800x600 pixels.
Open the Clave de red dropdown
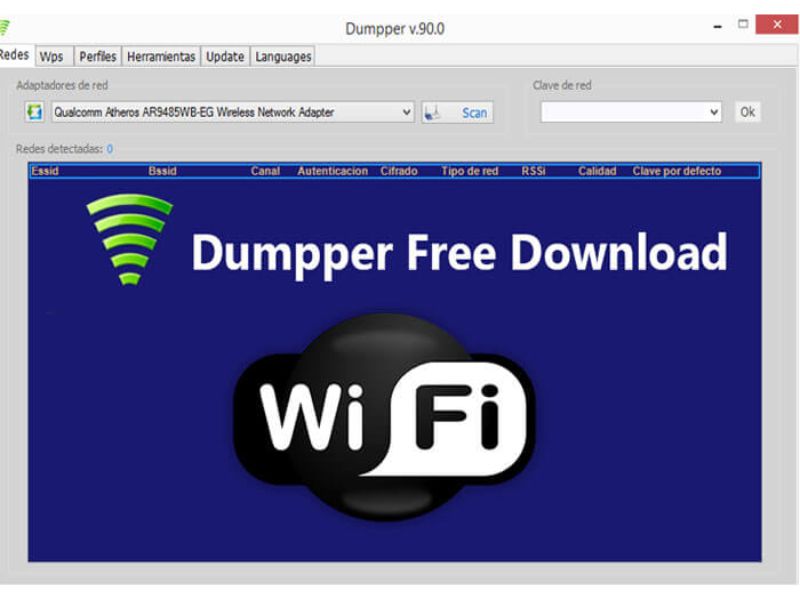tap(631, 112)
